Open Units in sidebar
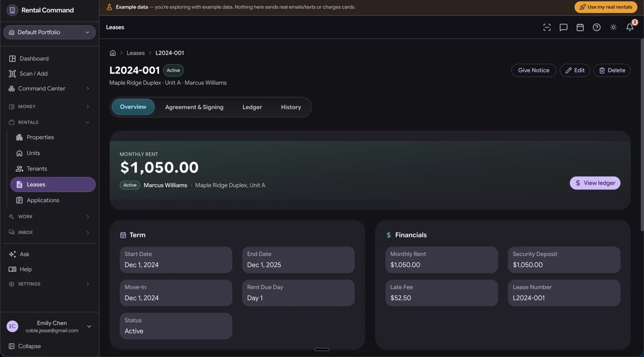 pos(53,153)
